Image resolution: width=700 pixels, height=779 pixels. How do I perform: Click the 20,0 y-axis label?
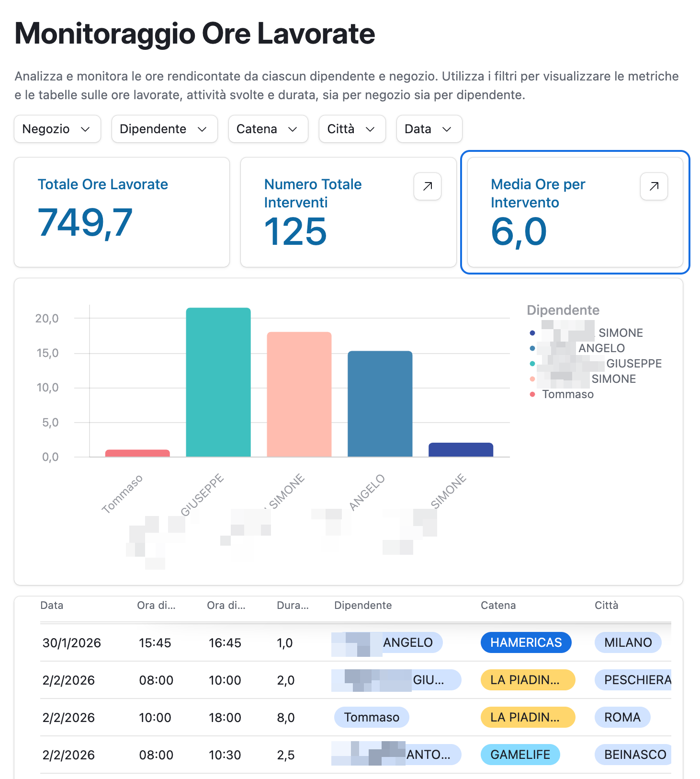[47, 319]
